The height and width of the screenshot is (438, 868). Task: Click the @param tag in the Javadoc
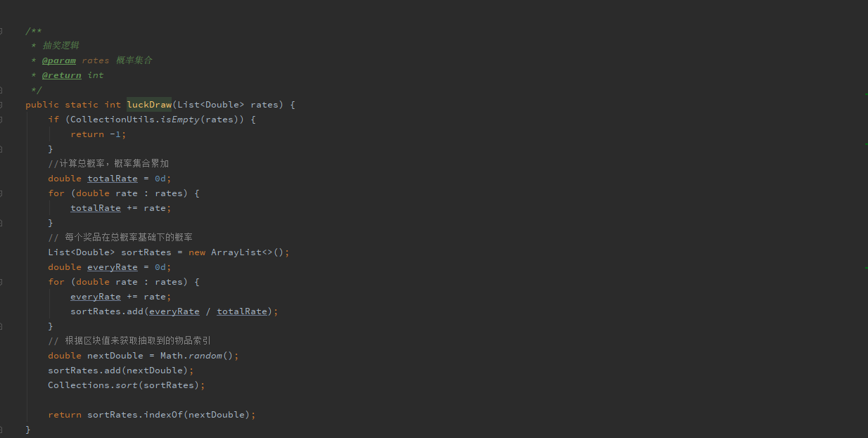tap(59, 60)
